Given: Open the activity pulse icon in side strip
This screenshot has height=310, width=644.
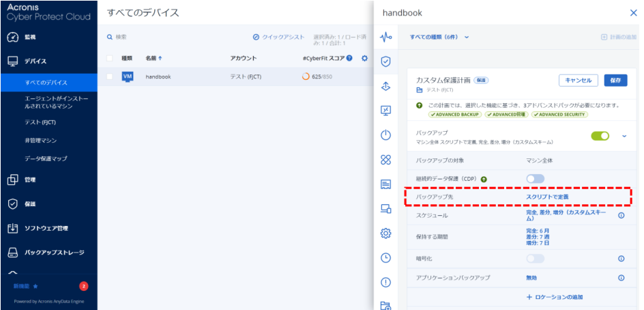Looking at the screenshot, I should tap(385, 37).
